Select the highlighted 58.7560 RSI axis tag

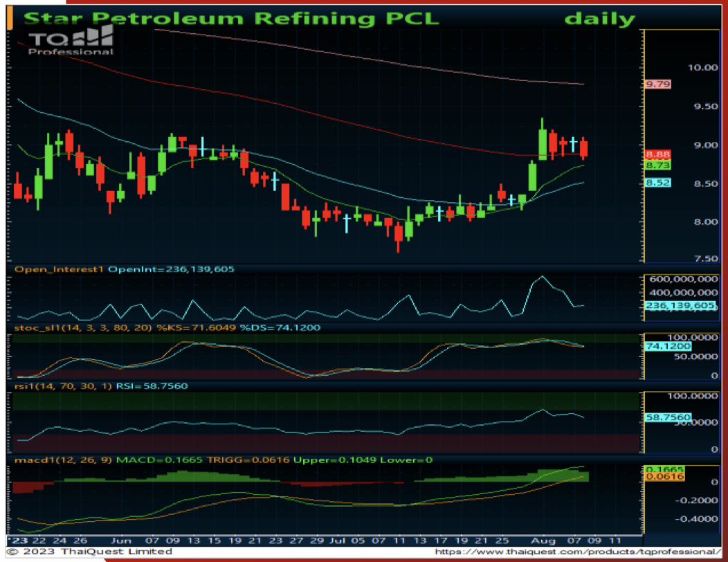coord(668,417)
